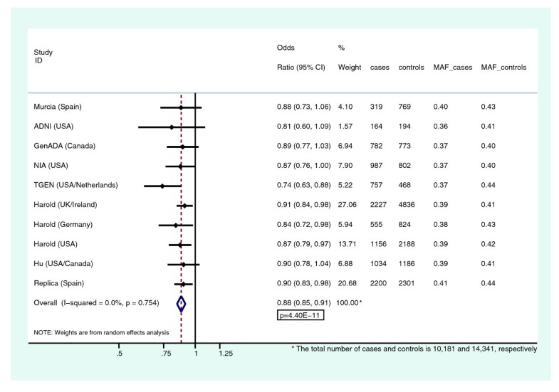The width and height of the screenshot is (559, 392).
Task: Click the NIA (USA) study label
Action: pos(51,166)
